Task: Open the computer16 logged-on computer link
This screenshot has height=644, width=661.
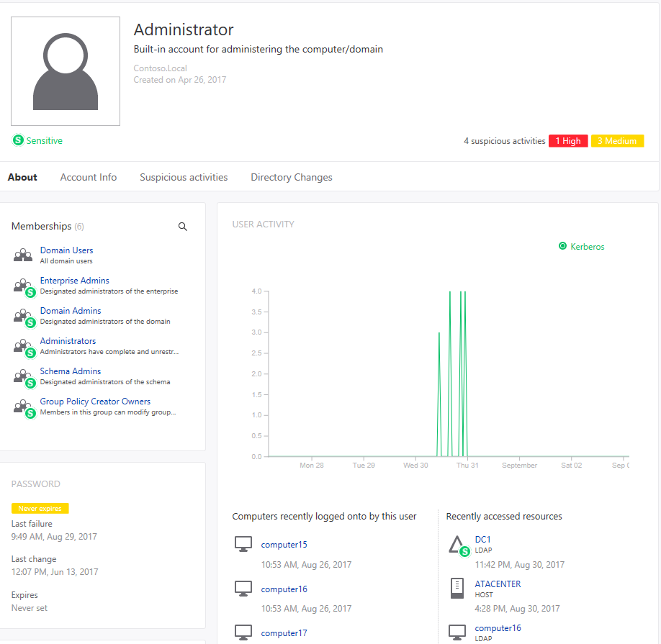Action: pyautogui.click(x=284, y=589)
